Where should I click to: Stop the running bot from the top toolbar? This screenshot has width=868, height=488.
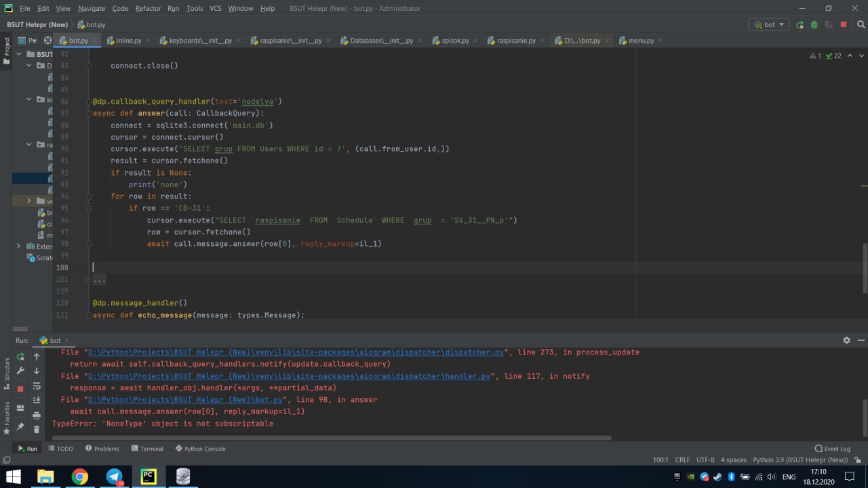pyautogui.click(x=844, y=24)
